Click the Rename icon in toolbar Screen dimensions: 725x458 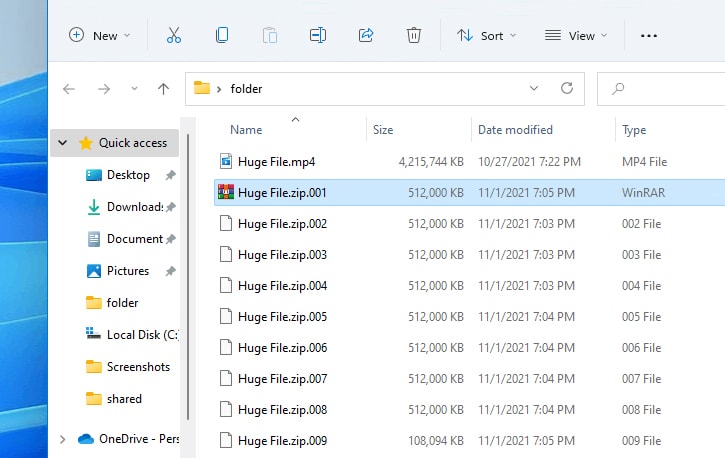318,36
